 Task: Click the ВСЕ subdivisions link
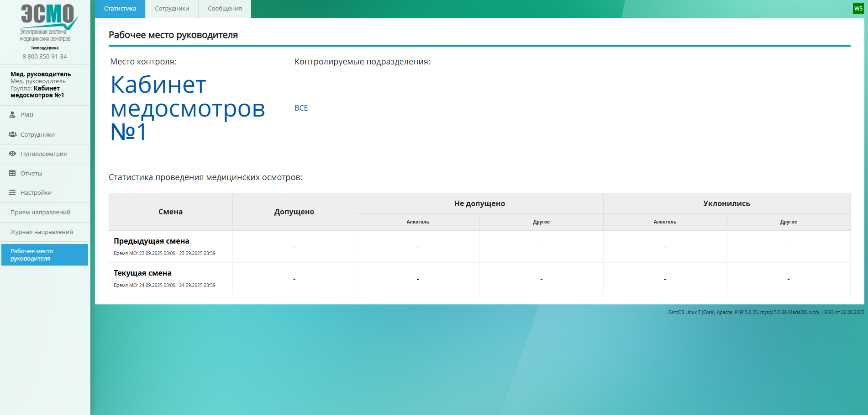click(x=301, y=108)
